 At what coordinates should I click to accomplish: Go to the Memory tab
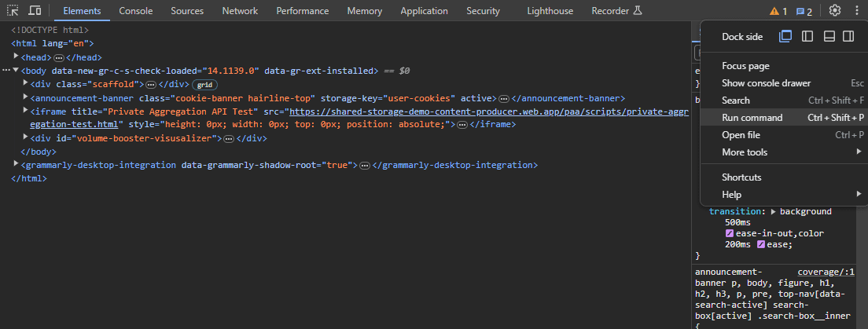[x=365, y=11]
